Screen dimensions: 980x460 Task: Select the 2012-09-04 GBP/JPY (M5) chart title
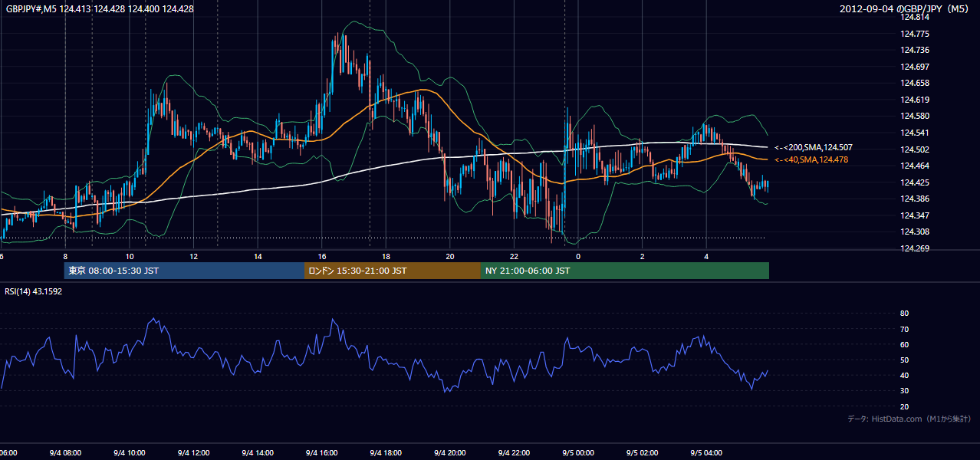[x=906, y=8]
